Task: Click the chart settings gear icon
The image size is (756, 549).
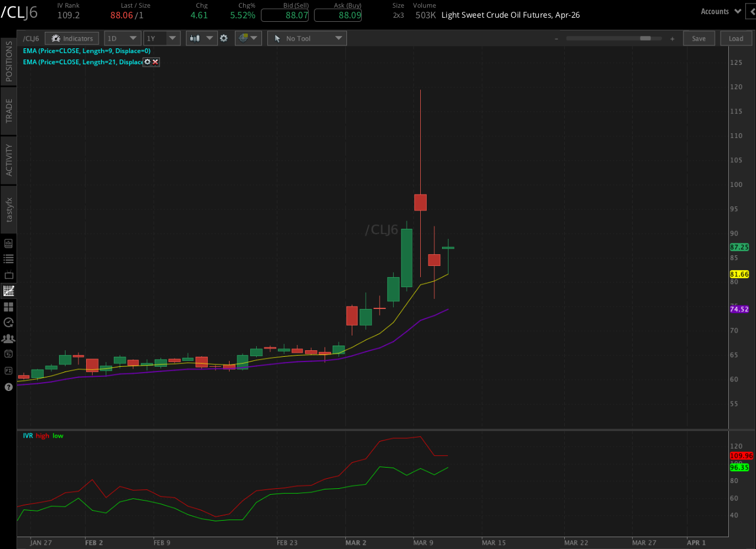Action: [x=223, y=38]
